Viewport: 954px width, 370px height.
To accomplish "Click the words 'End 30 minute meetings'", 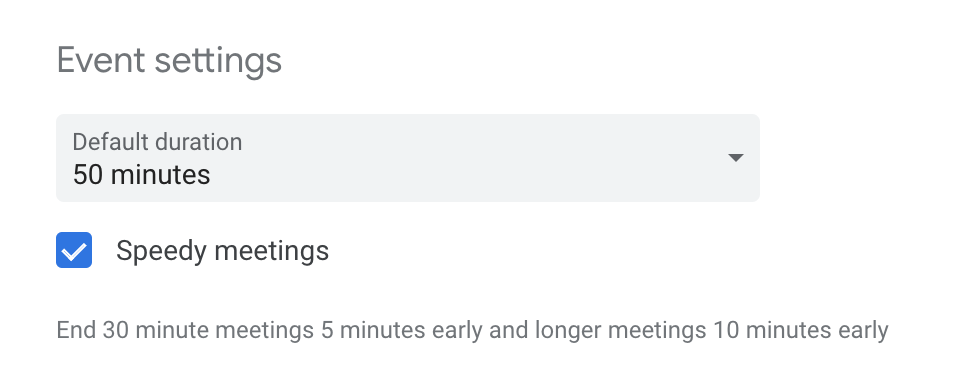I will (185, 330).
